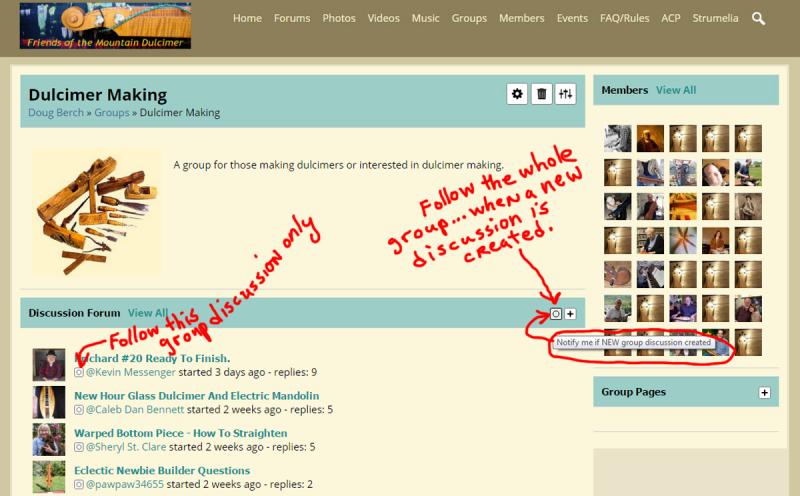Open the group tweaks sliders icon
Image resolution: width=800 pixels, height=496 pixels.
(565, 94)
